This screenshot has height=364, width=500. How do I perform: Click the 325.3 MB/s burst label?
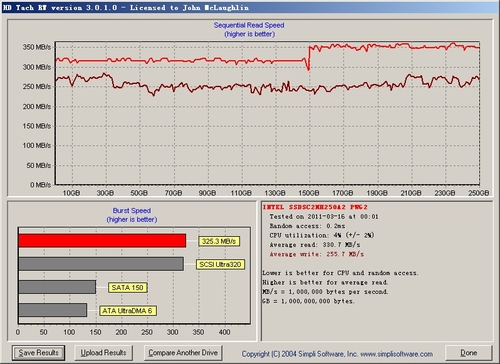tap(219, 241)
